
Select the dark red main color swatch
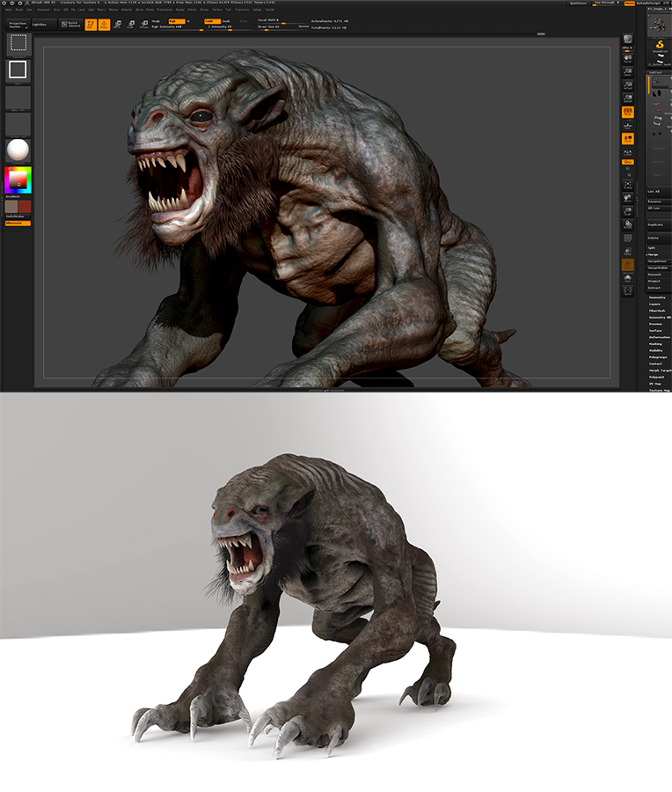[x=25, y=207]
